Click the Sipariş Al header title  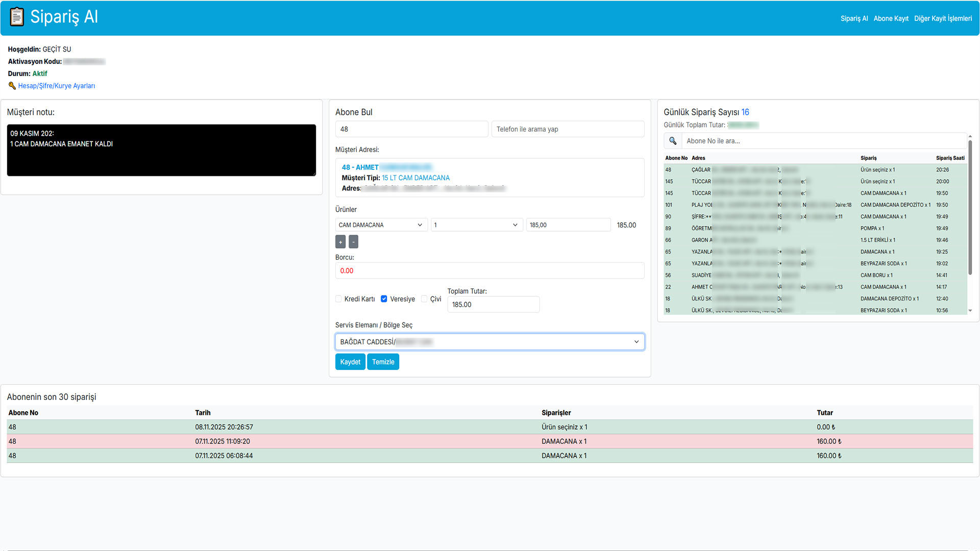(x=64, y=17)
